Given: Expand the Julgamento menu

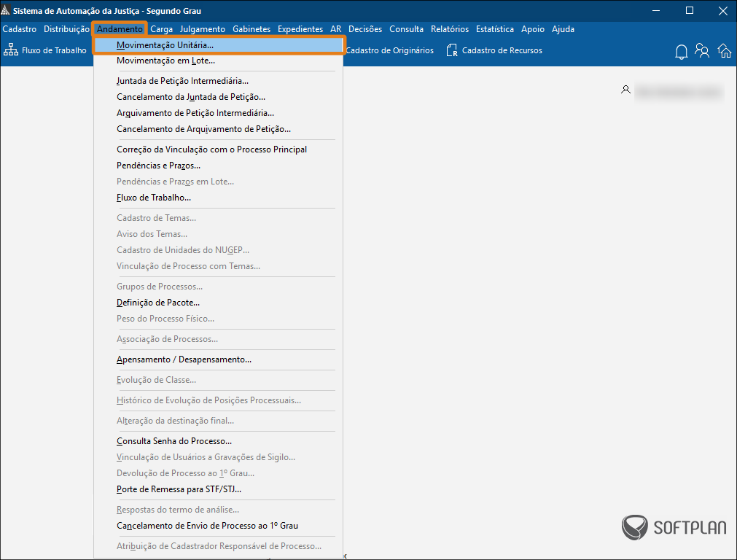Looking at the screenshot, I should (203, 29).
